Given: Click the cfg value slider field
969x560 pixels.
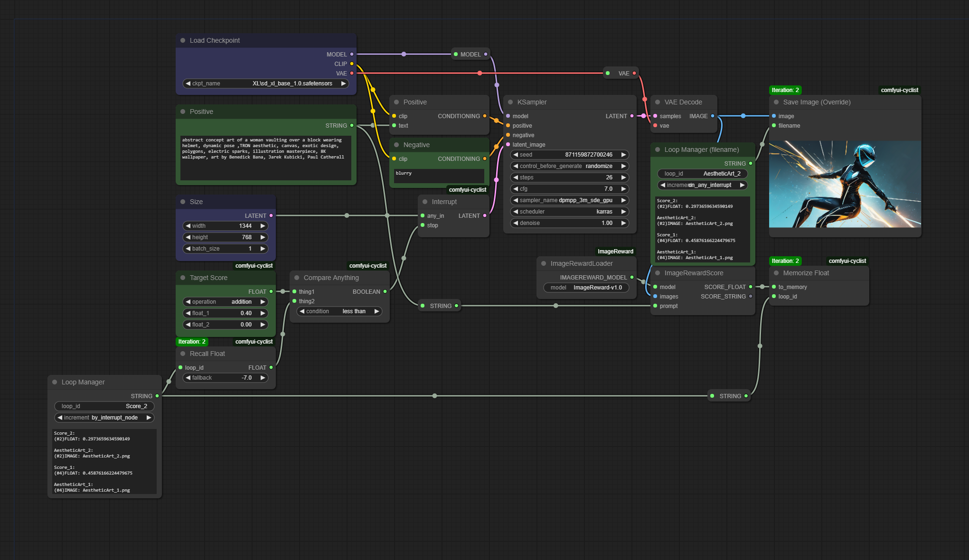Looking at the screenshot, I should (570, 189).
